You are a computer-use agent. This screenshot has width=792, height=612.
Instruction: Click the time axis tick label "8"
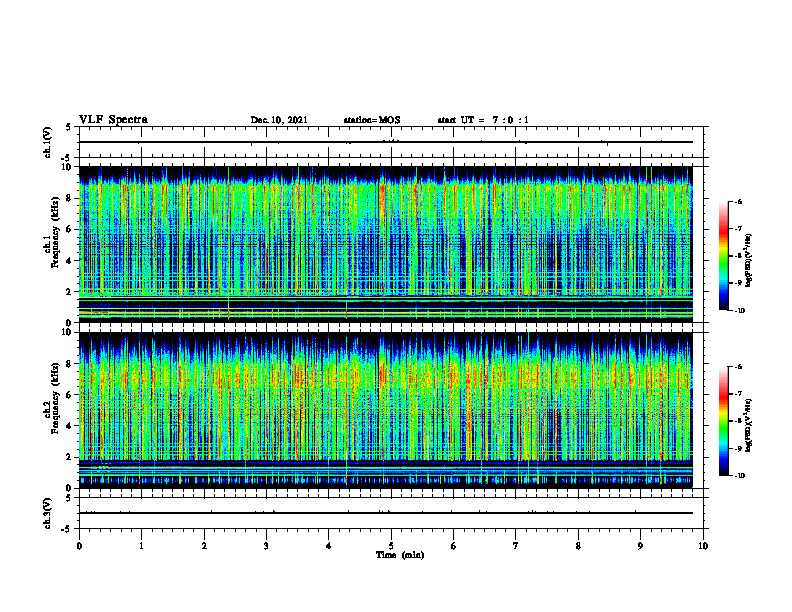[578, 546]
